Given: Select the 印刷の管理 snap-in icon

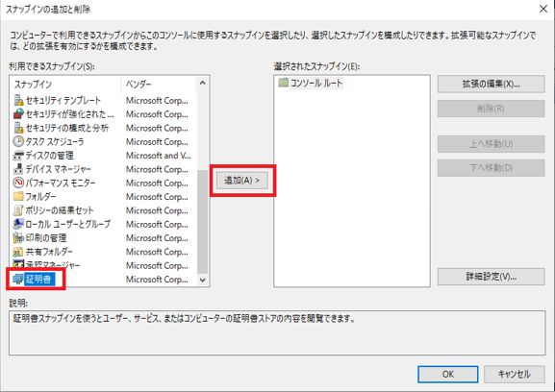Looking at the screenshot, I should (x=18, y=238).
